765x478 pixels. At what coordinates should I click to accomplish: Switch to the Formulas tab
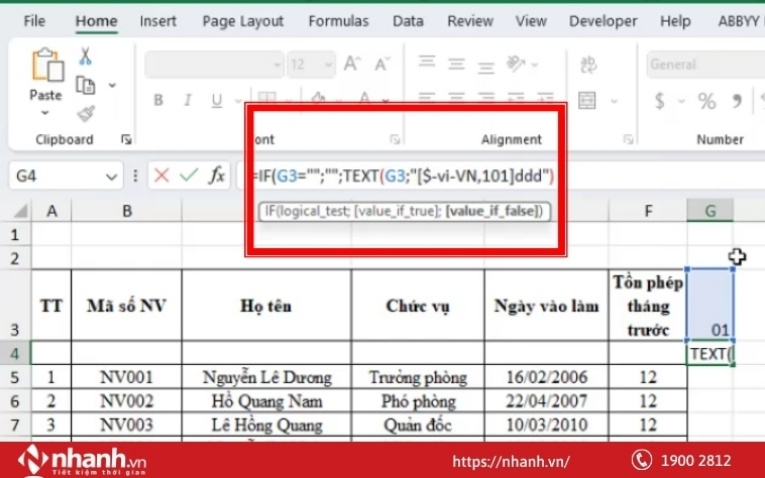pos(338,21)
